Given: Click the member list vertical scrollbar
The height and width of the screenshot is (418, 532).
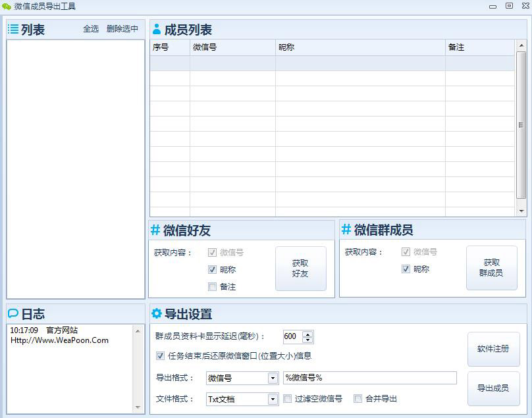Looking at the screenshot, I should (x=521, y=125).
